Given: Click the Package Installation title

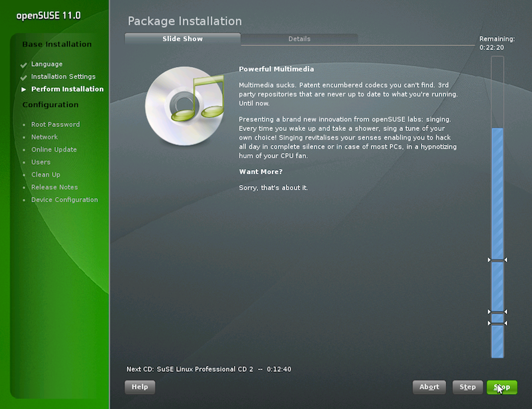Looking at the screenshot, I should [185, 21].
